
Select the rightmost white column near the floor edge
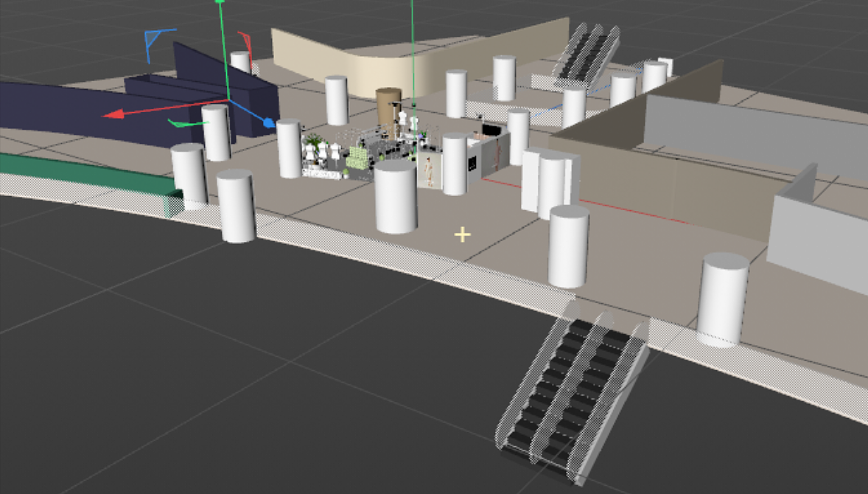[x=722, y=299]
